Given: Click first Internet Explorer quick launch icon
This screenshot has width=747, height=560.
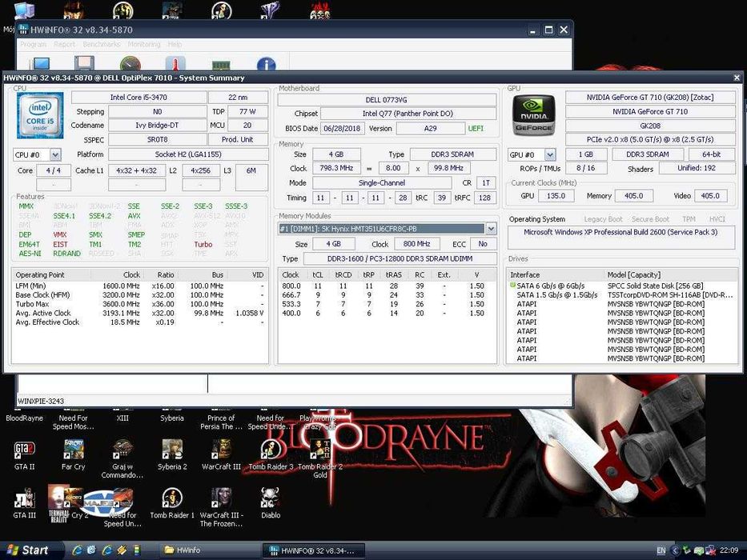Looking at the screenshot, I should tap(77, 550).
